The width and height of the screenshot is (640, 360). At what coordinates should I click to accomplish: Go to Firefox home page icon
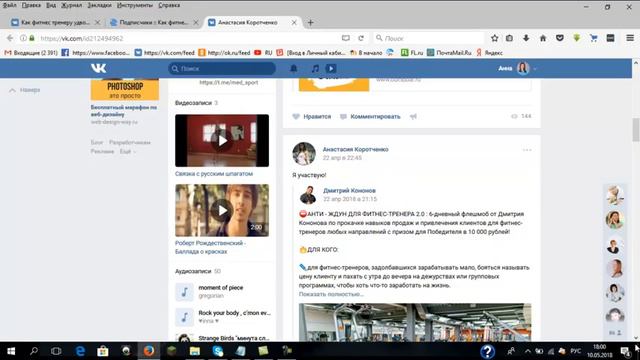point(543,38)
